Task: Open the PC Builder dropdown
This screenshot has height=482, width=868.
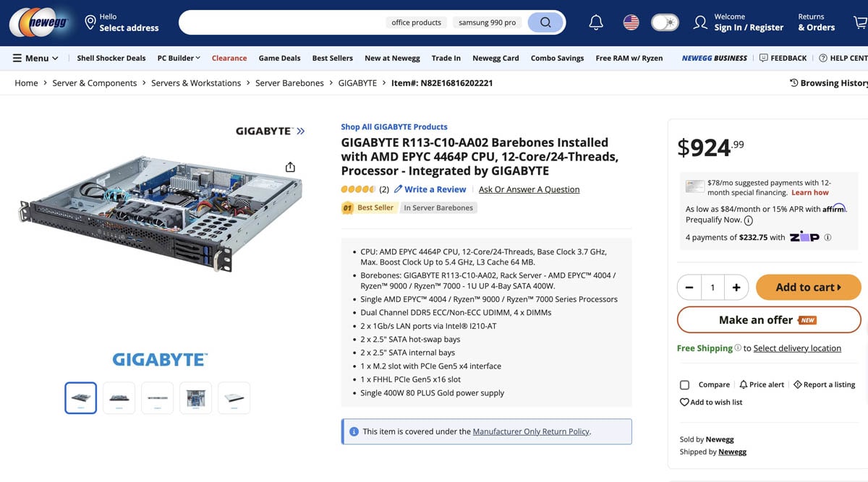Action: [179, 58]
